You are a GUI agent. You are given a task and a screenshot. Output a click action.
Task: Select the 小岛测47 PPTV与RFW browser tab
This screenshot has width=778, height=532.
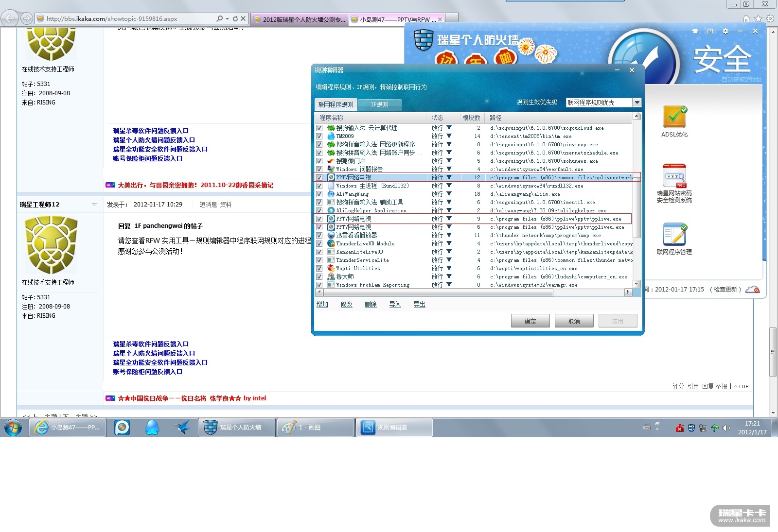coord(397,19)
